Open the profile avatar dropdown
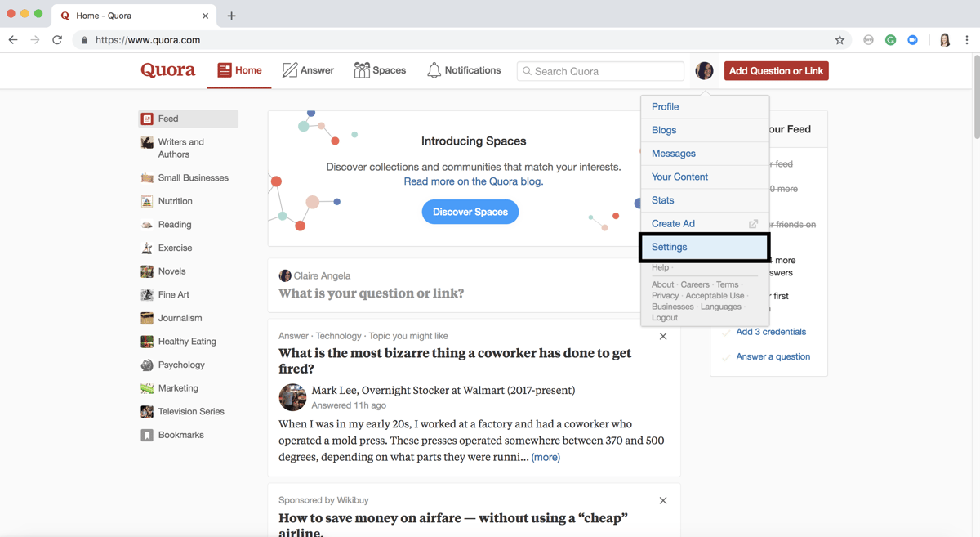The width and height of the screenshot is (980, 537). click(704, 70)
